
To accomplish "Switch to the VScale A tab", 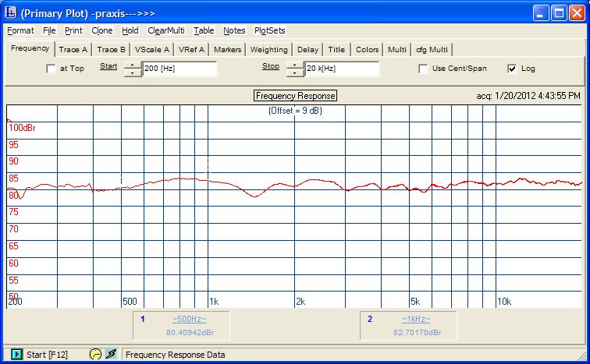I will pos(152,50).
